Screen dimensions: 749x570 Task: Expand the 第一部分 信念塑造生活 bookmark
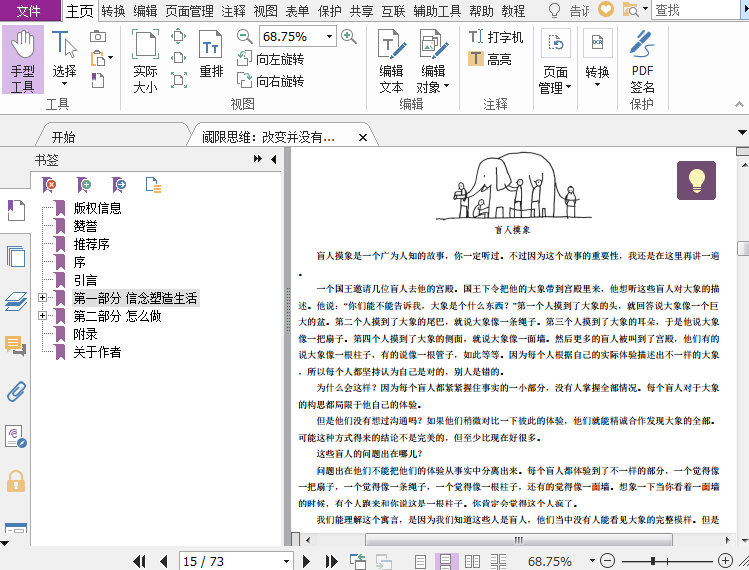point(42,298)
